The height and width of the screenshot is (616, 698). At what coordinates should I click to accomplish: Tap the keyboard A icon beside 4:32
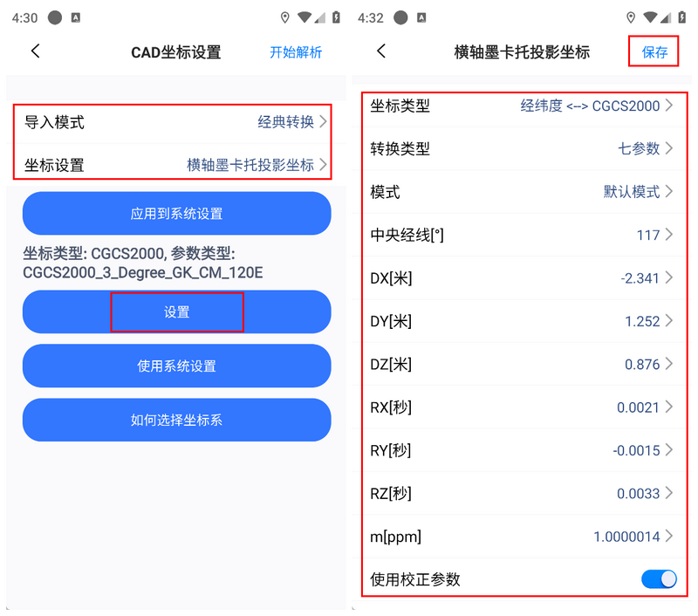pos(421,17)
